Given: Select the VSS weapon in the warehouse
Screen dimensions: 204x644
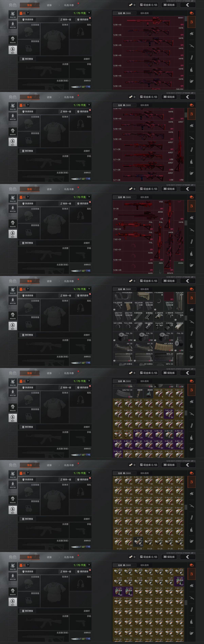Looking at the screenshot, I should [x=138, y=205].
